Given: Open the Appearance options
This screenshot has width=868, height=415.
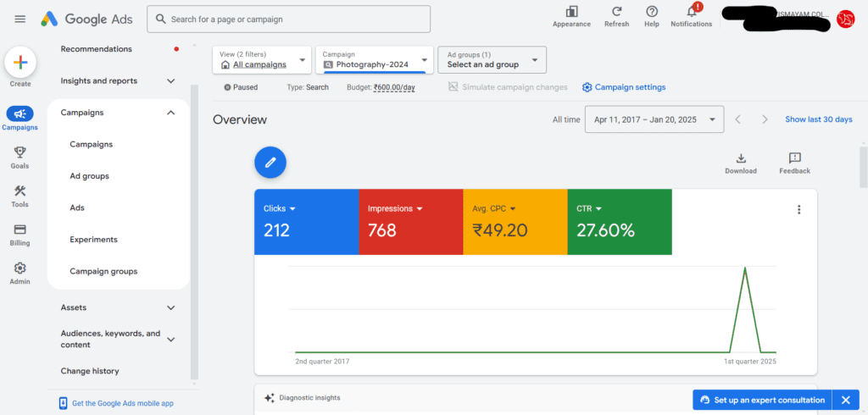Looking at the screenshot, I should click(x=571, y=17).
